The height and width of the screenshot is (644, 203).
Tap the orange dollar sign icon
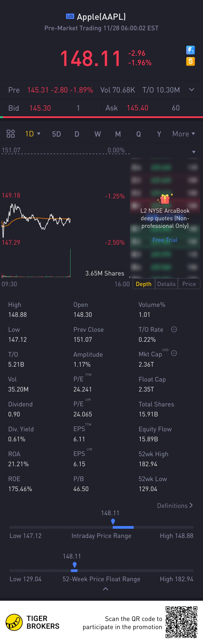[191, 61]
